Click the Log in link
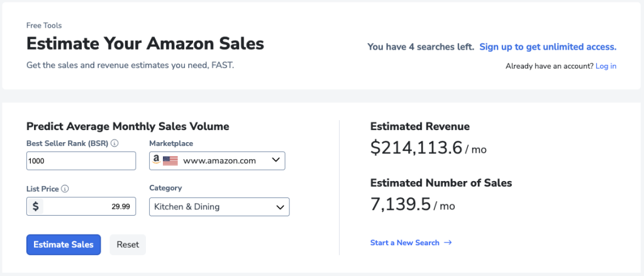The image size is (644, 276). coord(606,66)
